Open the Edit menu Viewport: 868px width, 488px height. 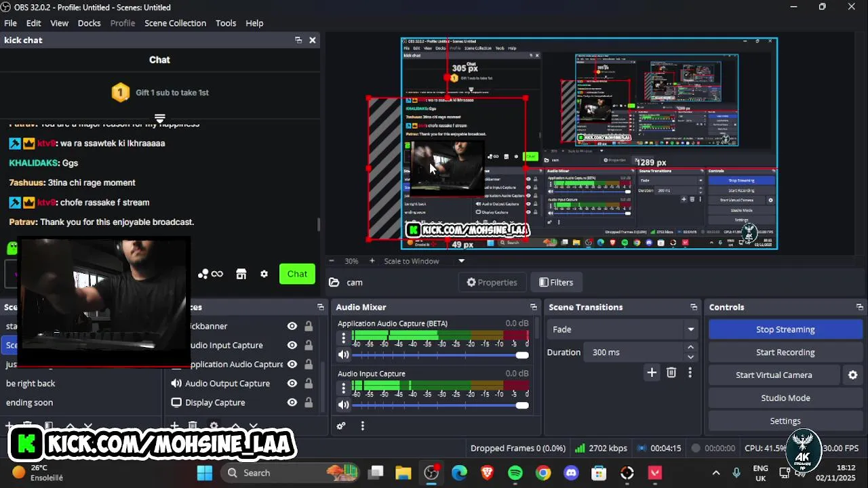[34, 23]
